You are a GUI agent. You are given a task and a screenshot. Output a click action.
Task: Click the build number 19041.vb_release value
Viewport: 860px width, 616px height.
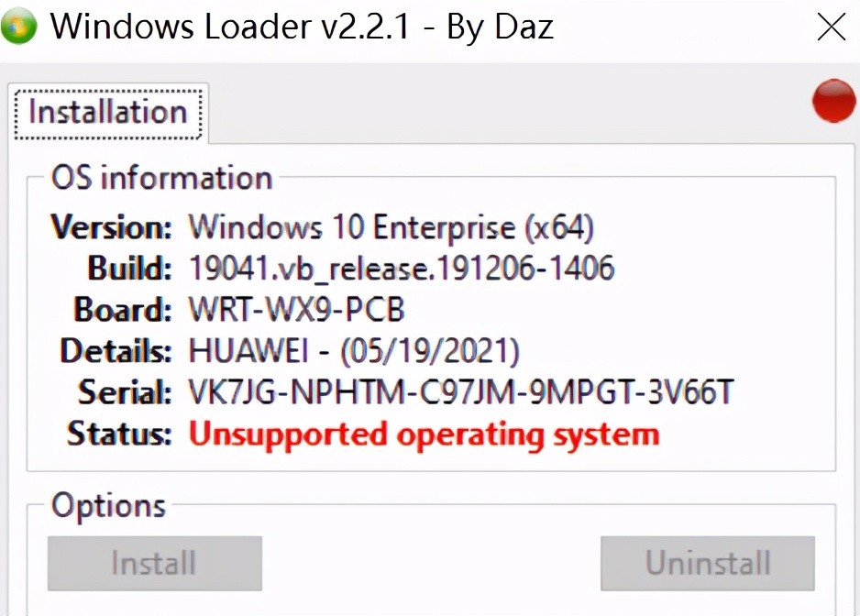point(402,268)
